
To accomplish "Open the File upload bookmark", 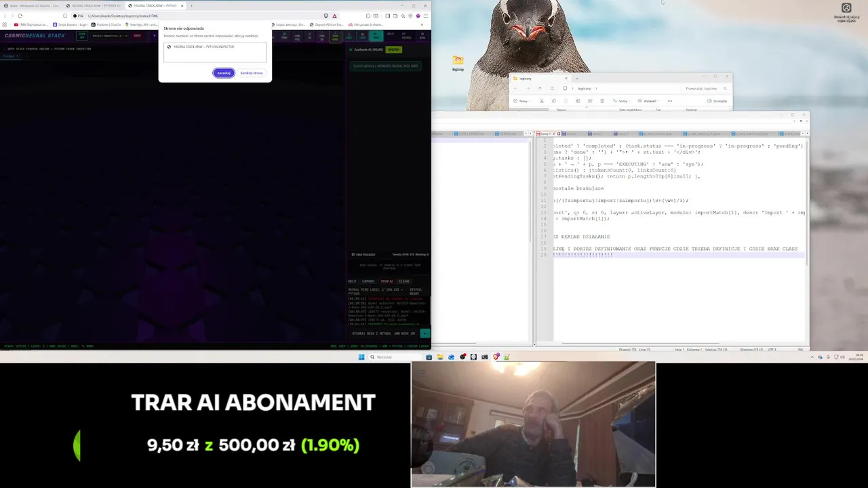I will [365, 24].
